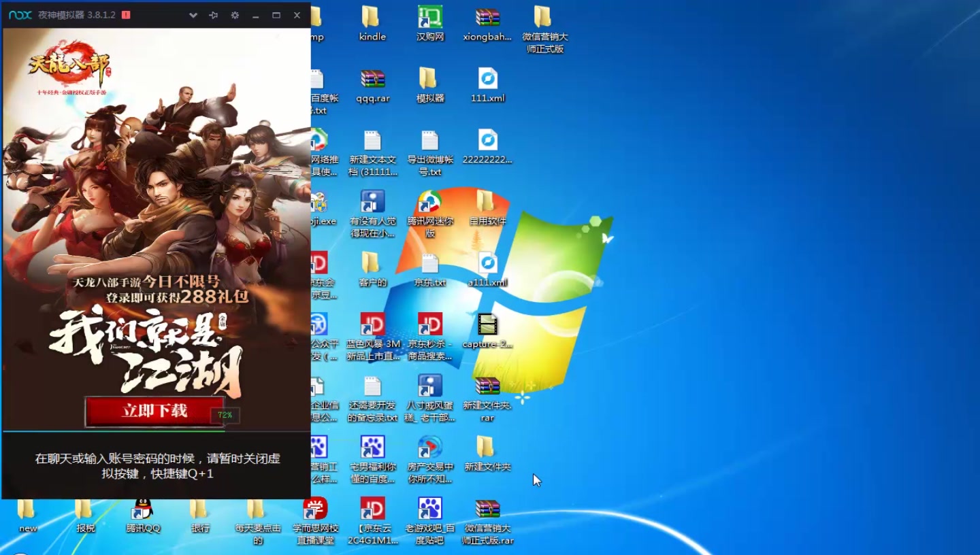Open the 每天要点击的 folder

(258, 521)
